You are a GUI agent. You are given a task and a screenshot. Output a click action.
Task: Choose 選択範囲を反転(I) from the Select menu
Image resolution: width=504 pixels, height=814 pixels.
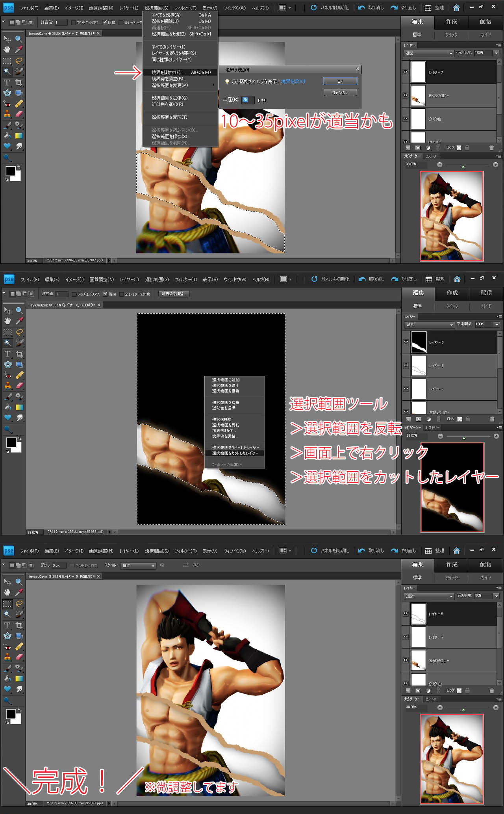[x=180, y=34]
